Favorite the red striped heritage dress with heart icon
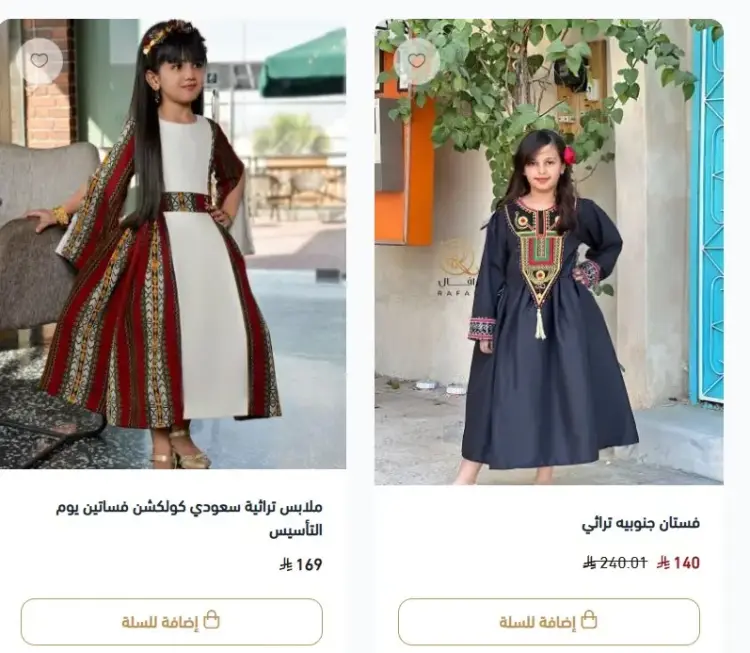This screenshot has height=653, width=750. tap(39, 61)
